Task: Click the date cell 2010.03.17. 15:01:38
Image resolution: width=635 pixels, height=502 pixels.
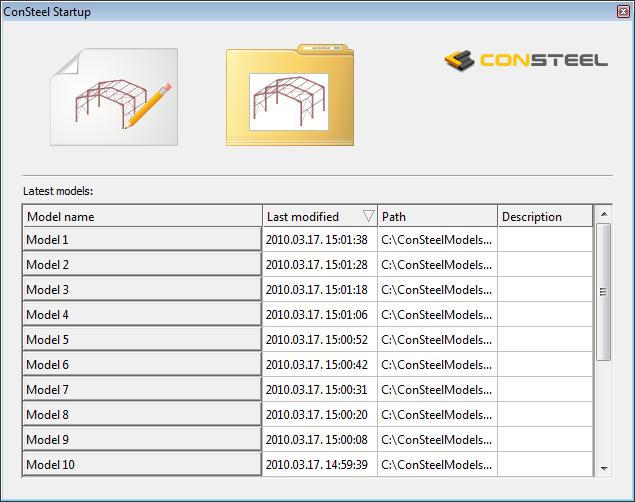Action: (320, 239)
